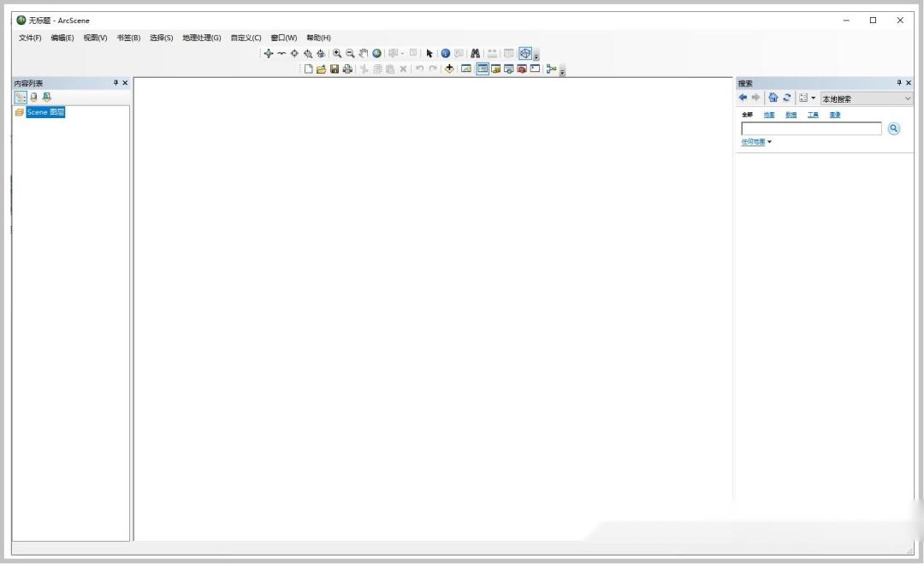Toggle auto-hide pin on 搜索 panel
The image size is (924, 564).
pyautogui.click(x=898, y=82)
